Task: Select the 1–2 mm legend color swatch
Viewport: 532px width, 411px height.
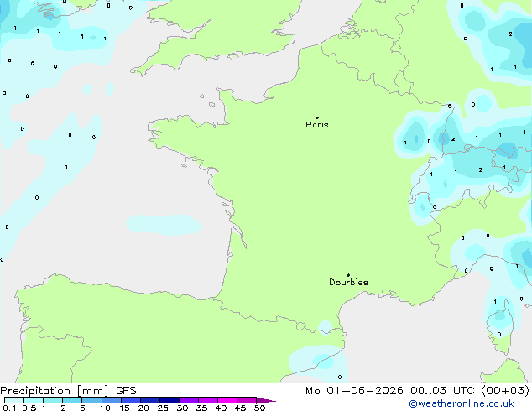Action: point(53,400)
